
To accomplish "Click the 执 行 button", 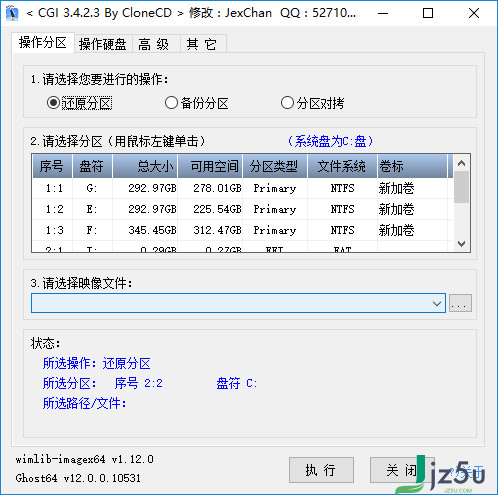I will coord(321,470).
